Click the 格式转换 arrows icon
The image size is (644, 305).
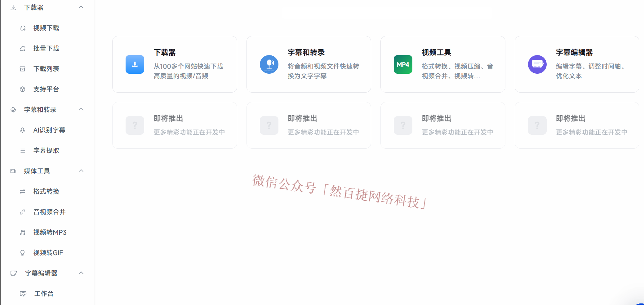click(22, 191)
